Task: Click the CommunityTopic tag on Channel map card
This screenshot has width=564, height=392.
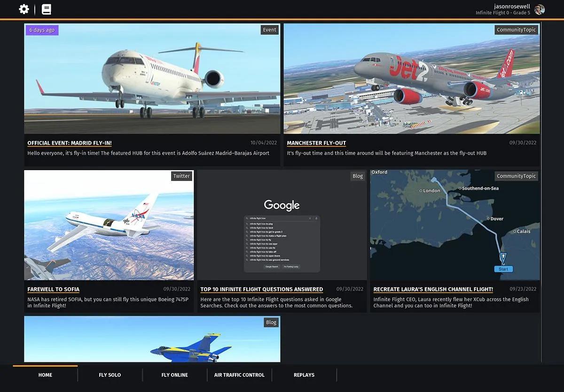Action: tap(517, 176)
